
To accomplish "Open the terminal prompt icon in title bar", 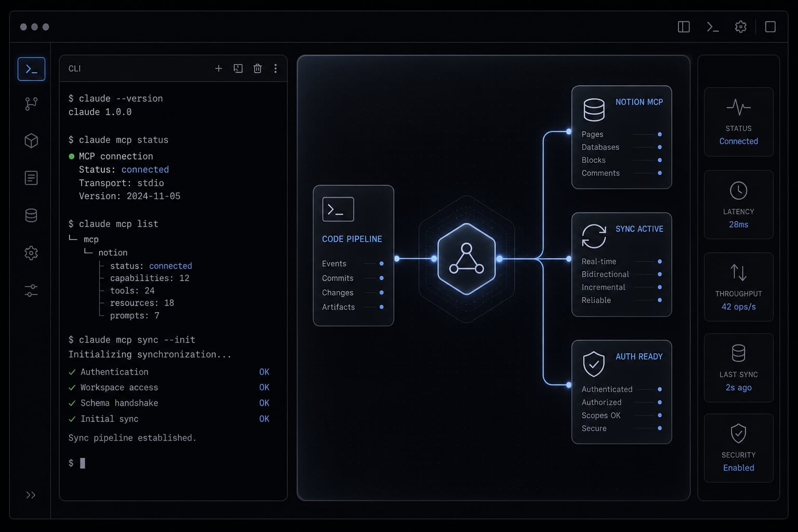I will [x=713, y=27].
